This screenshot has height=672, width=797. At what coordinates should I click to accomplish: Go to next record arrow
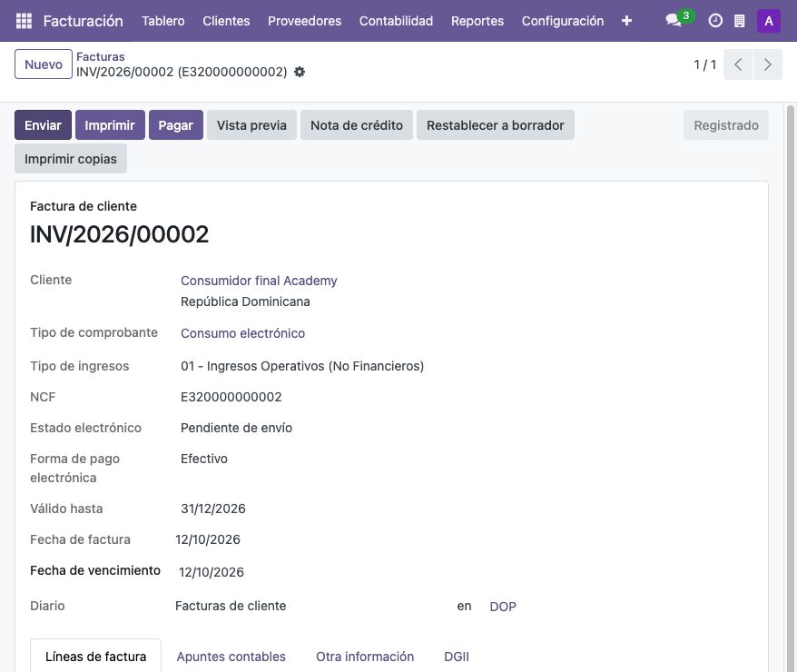(768, 64)
